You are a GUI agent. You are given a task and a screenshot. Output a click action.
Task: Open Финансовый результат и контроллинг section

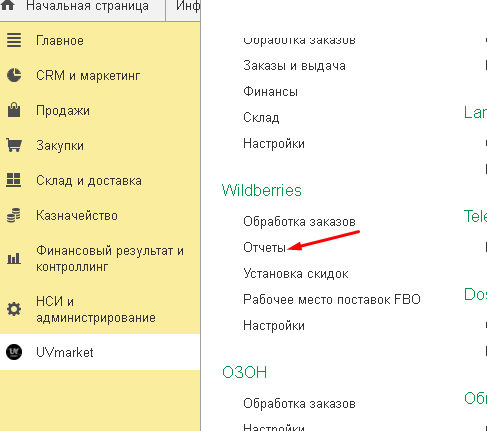[110, 258]
